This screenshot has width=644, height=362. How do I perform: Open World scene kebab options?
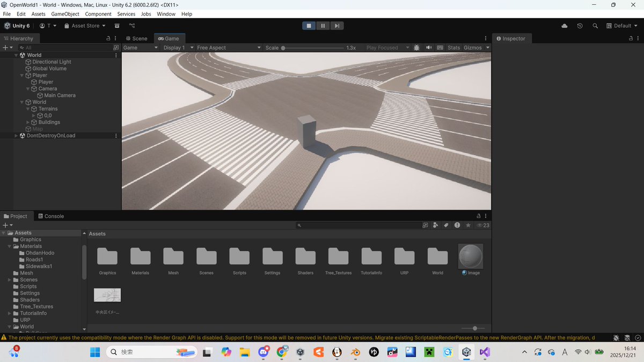pos(116,55)
